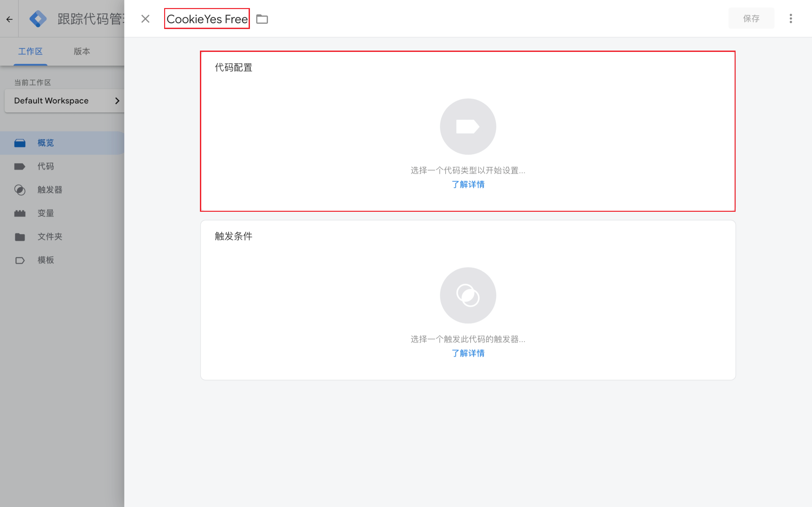Switch to the 版本 tab
Image resolution: width=812 pixels, height=507 pixels.
coord(82,51)
